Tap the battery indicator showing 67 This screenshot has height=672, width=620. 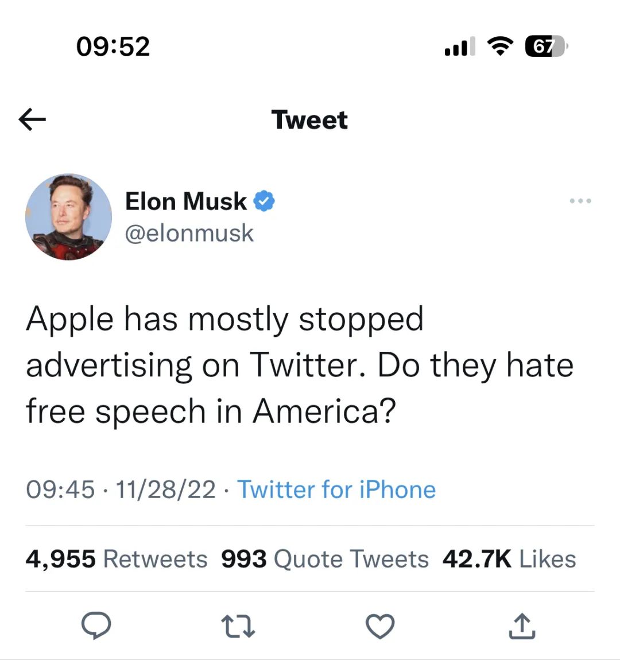tap(545, 46)
